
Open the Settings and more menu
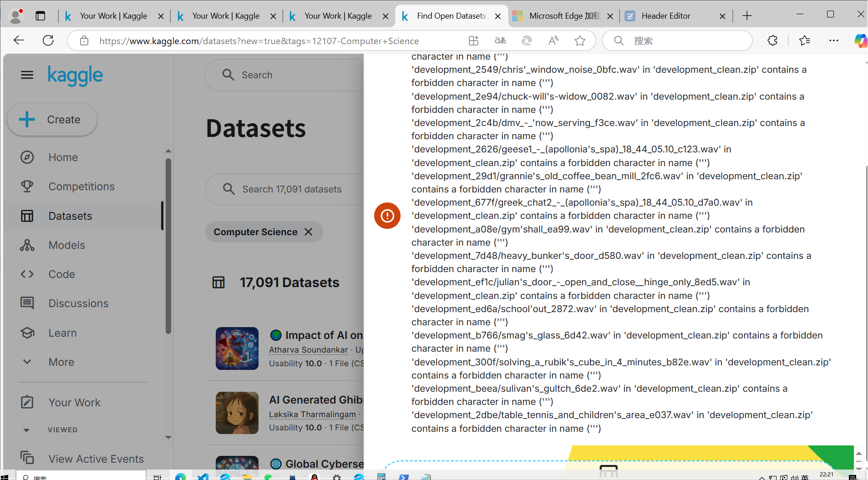tap(834, 40)
